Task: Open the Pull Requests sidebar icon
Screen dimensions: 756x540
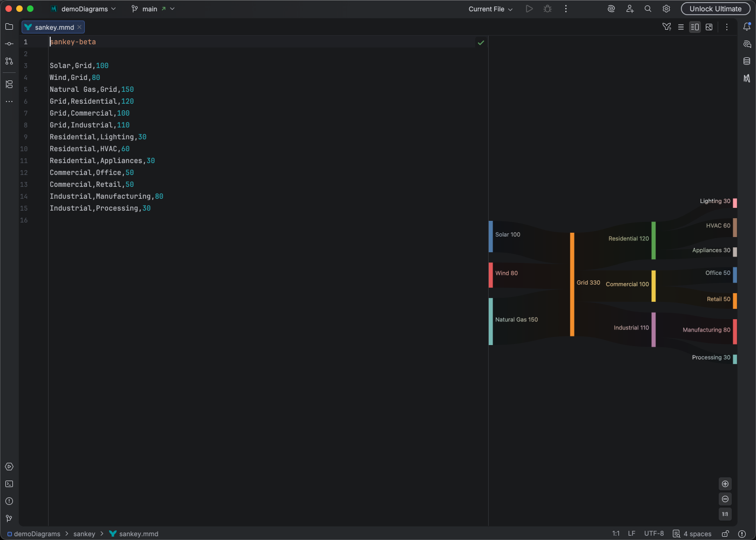Action: coord(9,61)
